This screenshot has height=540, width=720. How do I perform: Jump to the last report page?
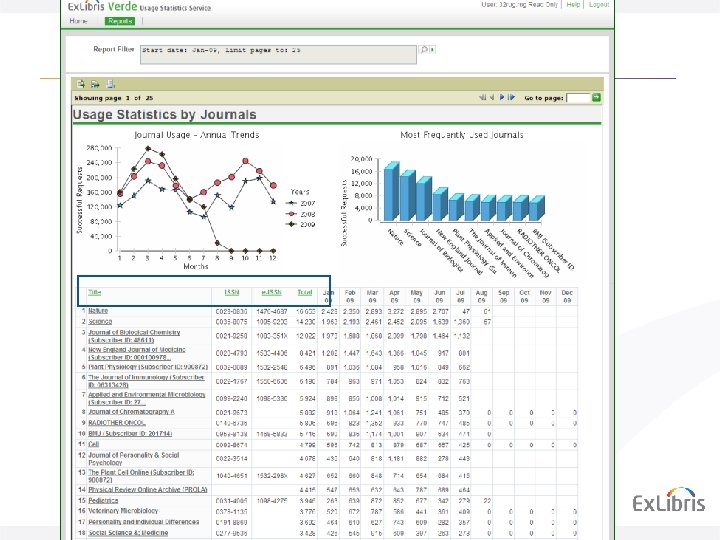(x=512, y=97)
